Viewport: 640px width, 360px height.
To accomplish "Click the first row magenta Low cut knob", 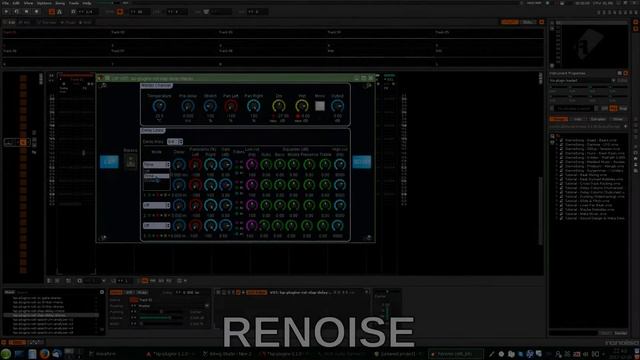I will [x=252, y=164].
